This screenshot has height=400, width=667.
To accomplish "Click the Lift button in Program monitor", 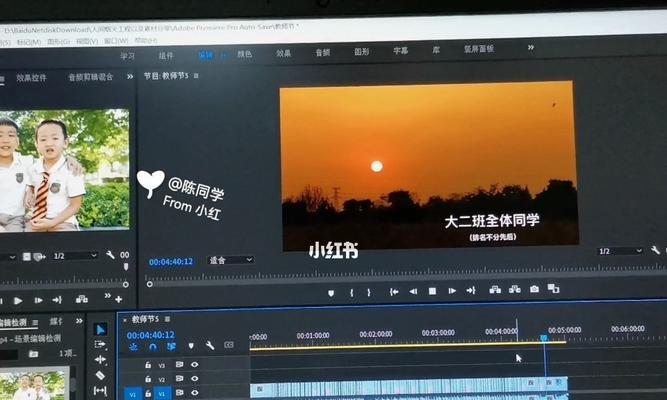I will [x=495, y=290].
